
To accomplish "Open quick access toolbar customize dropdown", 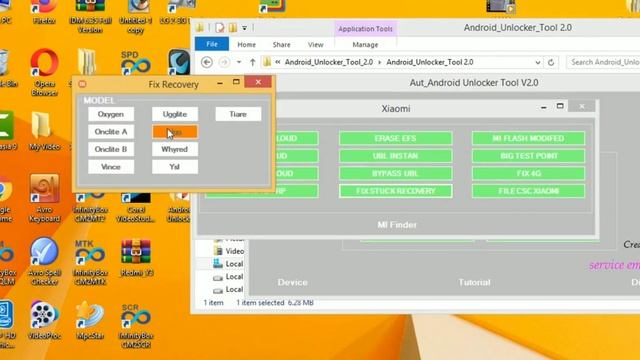I will pyautogui.click(x=244, y=28).
